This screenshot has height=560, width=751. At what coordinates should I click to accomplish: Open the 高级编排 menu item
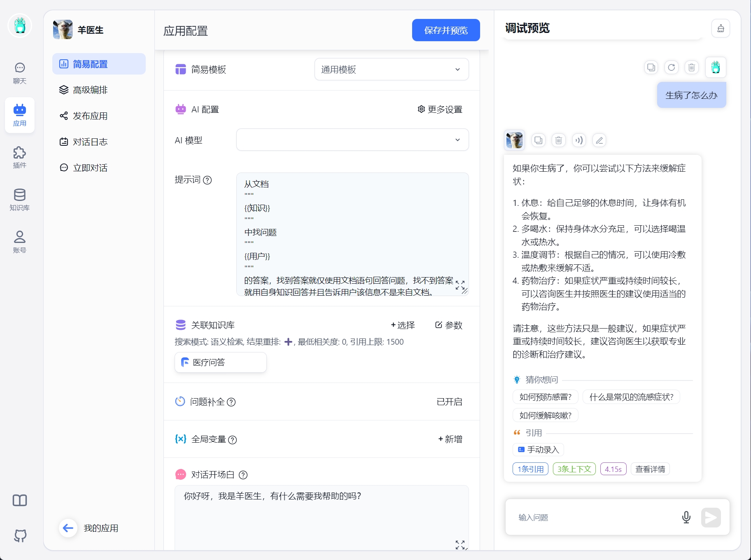point(99,90)
